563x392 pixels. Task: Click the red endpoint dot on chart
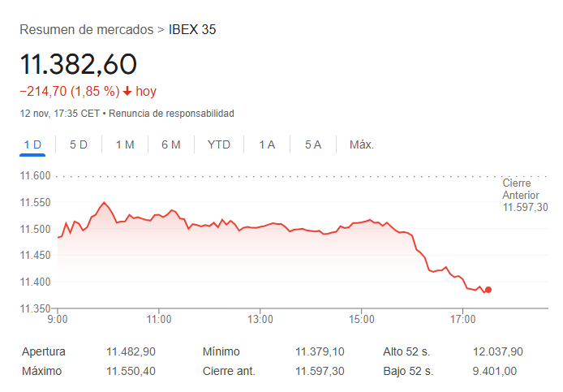[x=488, y=290]
